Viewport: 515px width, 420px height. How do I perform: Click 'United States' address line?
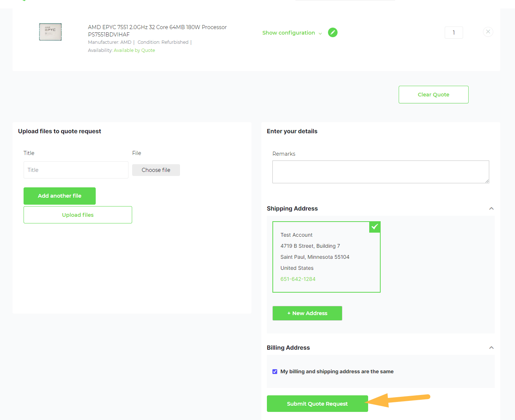tap(297, 268)
